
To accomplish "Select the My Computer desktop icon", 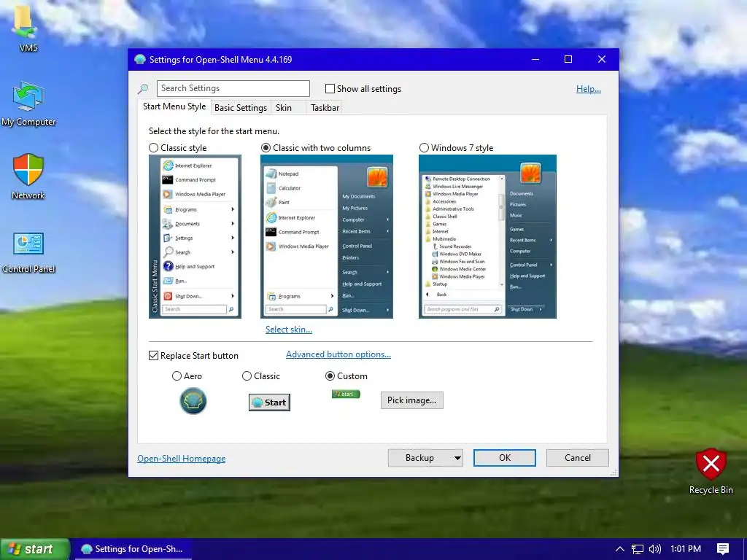I will tap(28, 97).
